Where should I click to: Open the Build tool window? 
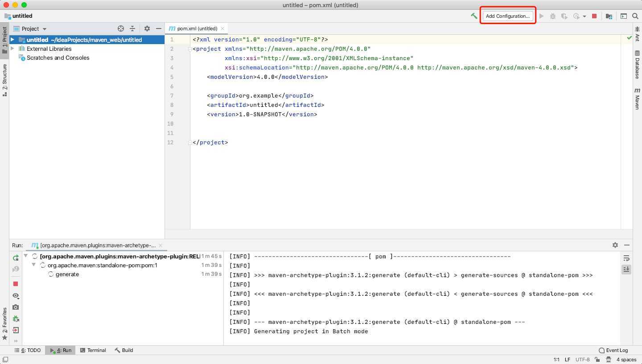point(124,350)
